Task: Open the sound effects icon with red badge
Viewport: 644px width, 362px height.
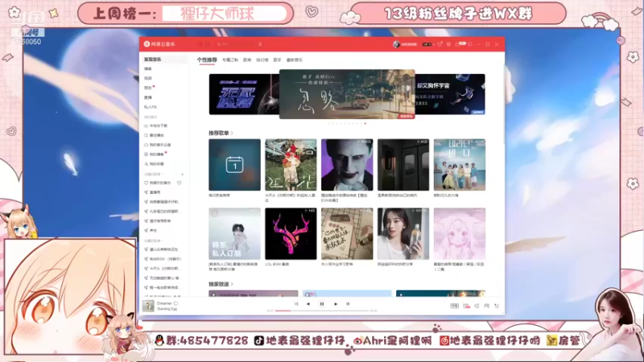Action: coord(466,306)
